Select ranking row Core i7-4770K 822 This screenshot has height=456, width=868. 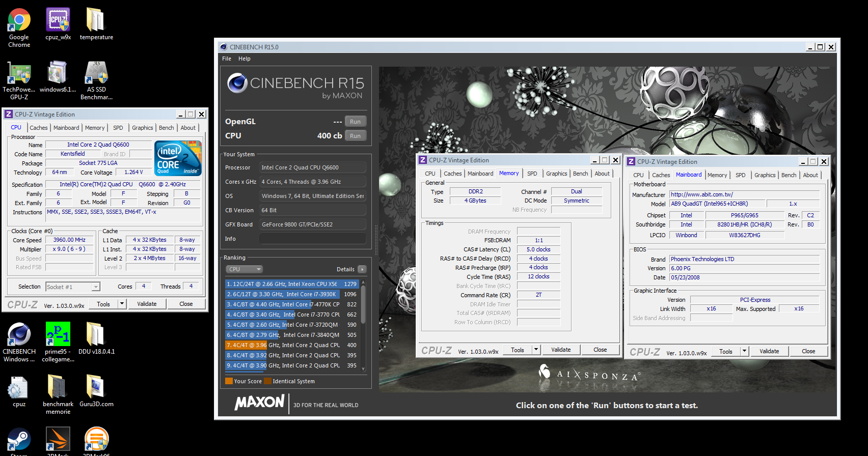[x=292, y=304]
